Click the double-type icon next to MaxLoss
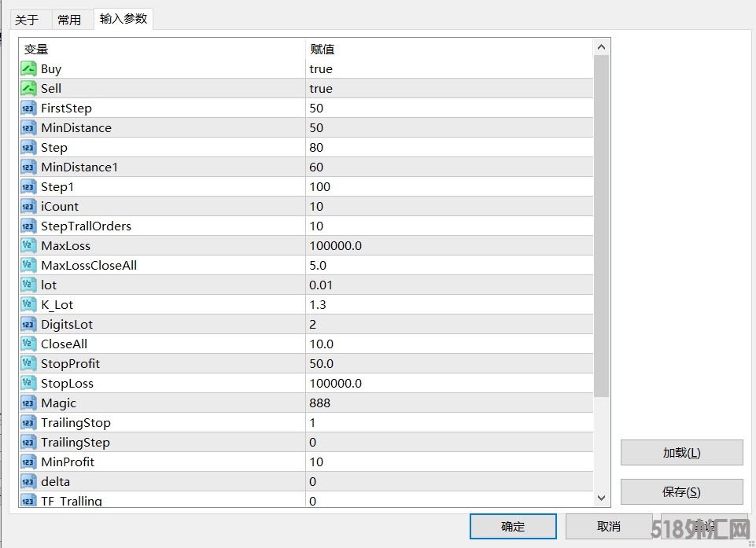The height and width of the screenshot is (548, 756). [28, 246]
